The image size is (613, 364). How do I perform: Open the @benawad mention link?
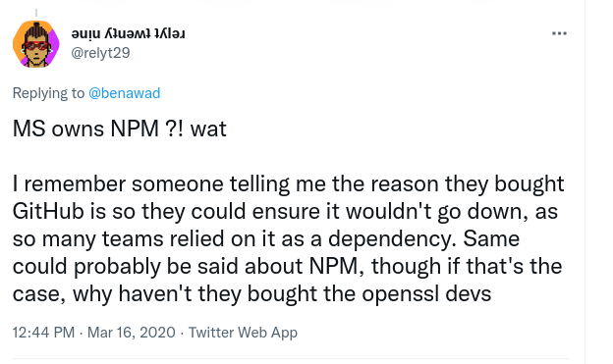click(x=125, y=93)
